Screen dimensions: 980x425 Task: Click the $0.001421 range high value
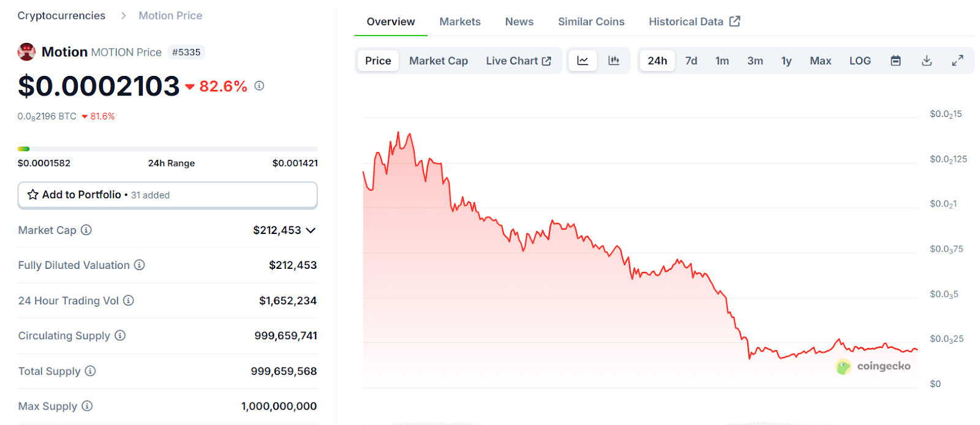click(x=295, y=163)
